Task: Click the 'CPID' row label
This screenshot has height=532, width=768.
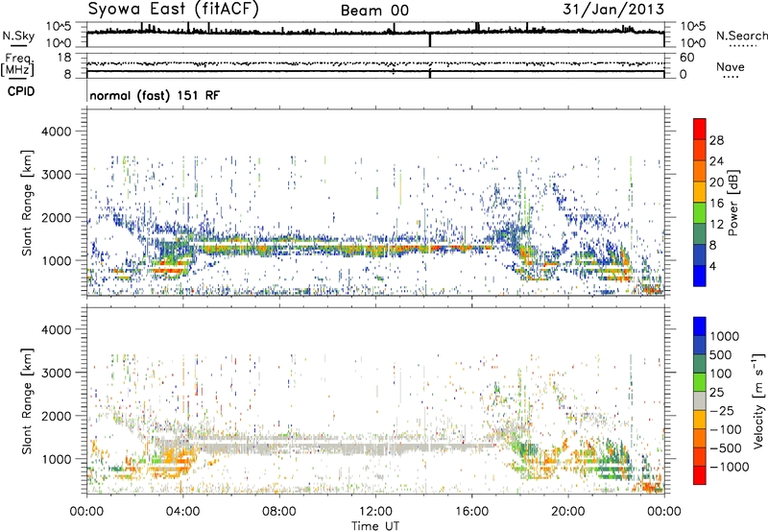Action: (21, 91)
